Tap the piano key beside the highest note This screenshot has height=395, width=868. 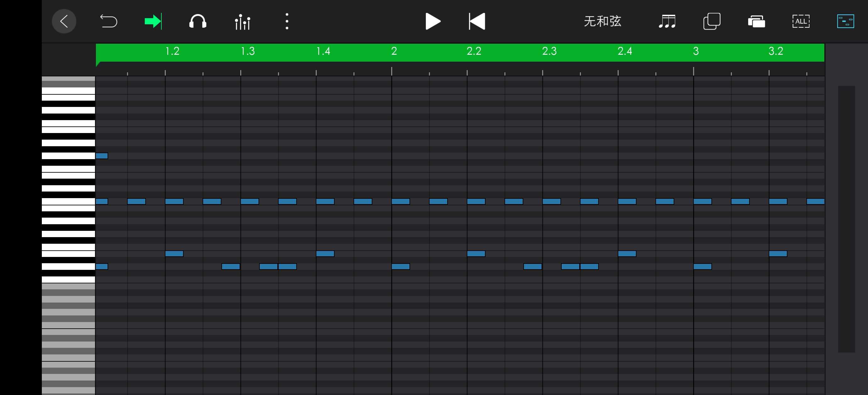(69, 156)
